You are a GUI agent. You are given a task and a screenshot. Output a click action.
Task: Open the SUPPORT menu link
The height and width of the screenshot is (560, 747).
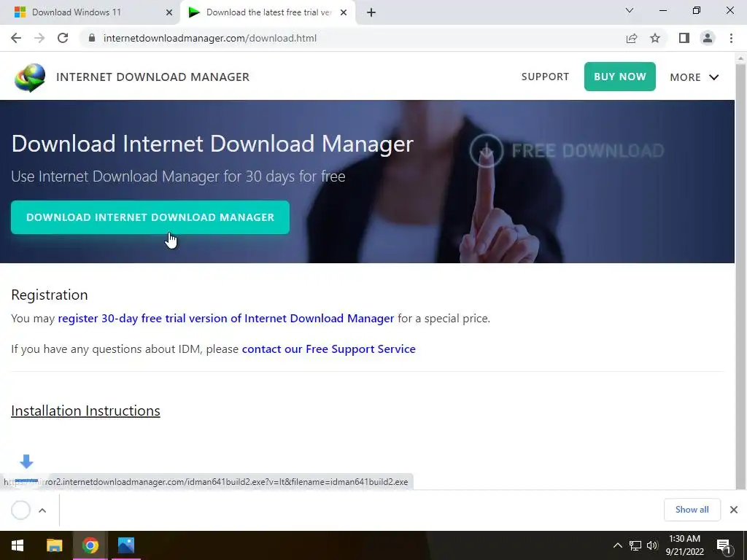tap(545, 77)
